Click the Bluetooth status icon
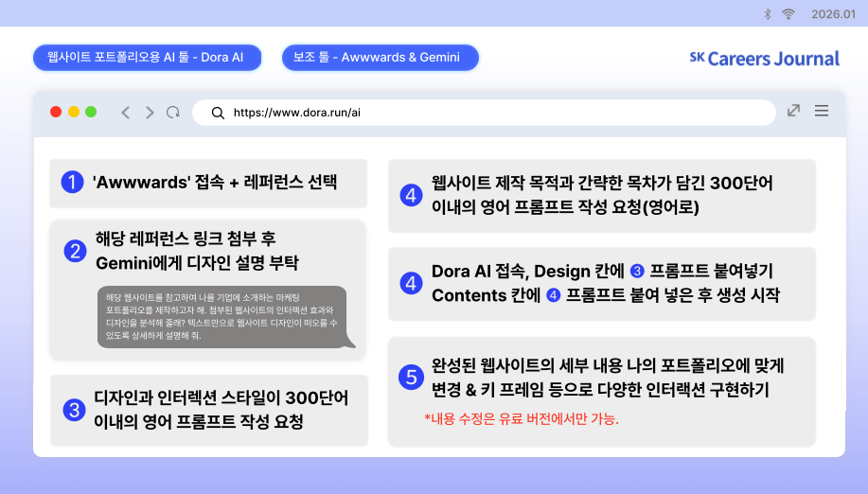The height and width of the screenshot is (494, 868). point(768,14)
